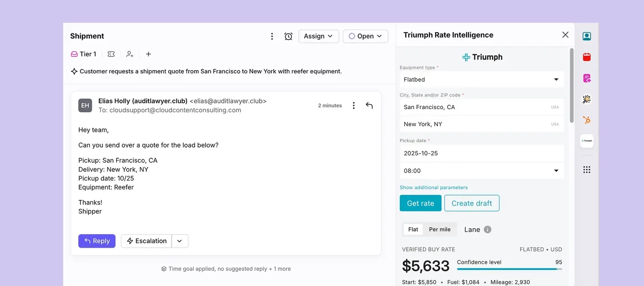Open the calendar icon in the right sidebar
Screen dimensions: 644x286
click(x=587, y=57)
